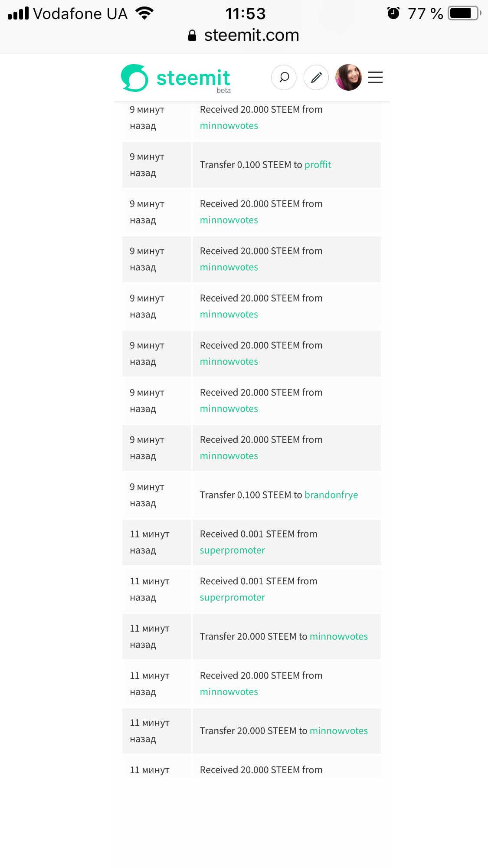Tap the alarm clock status icon
The image size is (488, 868).
pyautogui.click(x=393, y=13)
